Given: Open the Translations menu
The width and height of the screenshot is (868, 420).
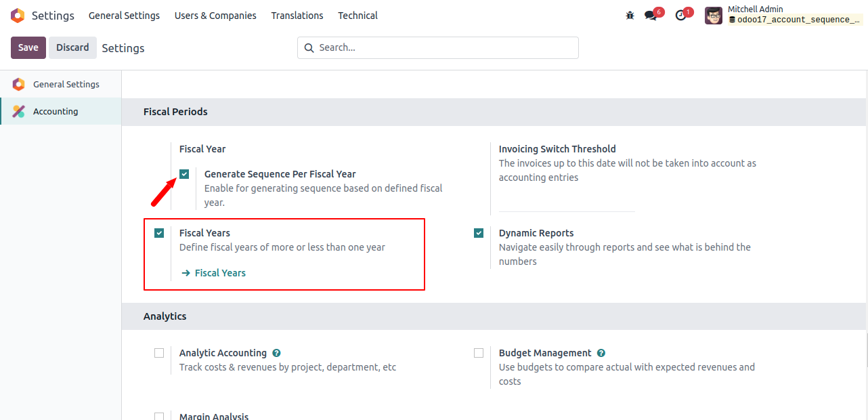Looking at the screenshot, I should (x=297, y=15).
